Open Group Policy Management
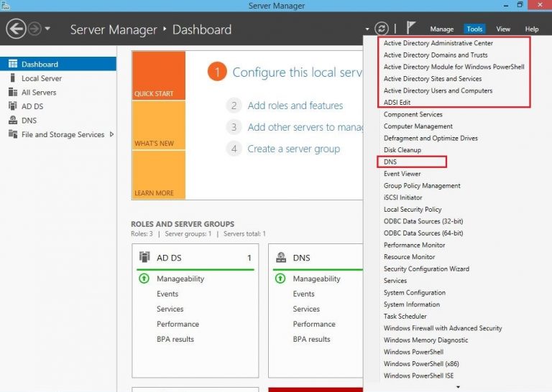This screenshot has height=392, width=552. 422,186
